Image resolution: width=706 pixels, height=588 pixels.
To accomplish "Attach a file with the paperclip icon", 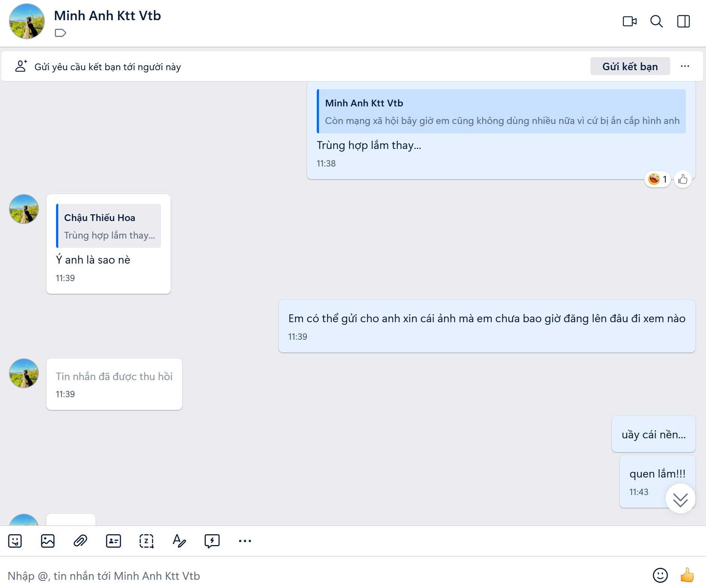I will (80, 541).
